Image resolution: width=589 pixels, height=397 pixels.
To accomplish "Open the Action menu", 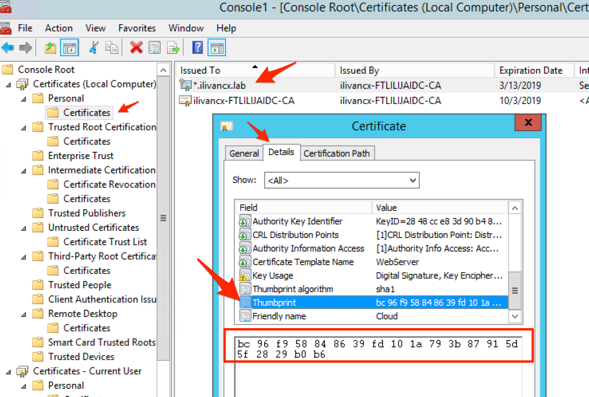I will point(59,28).
